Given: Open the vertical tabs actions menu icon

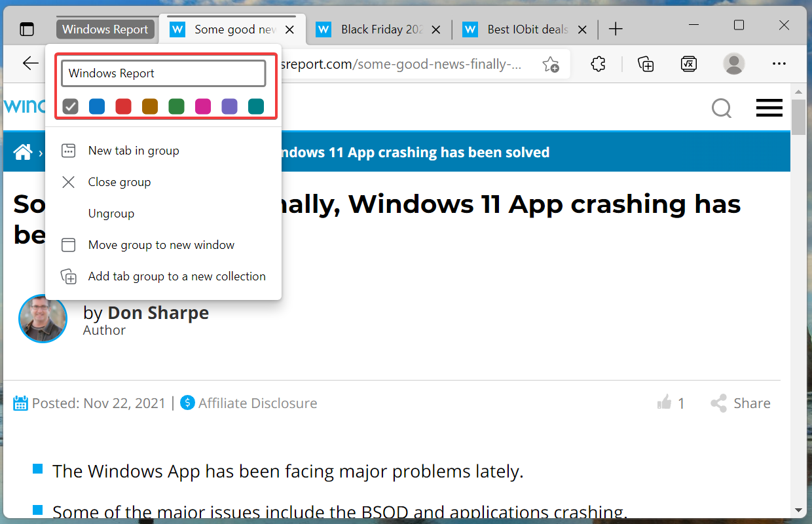Looking at the screenshot, I should [x=27, y=29].
